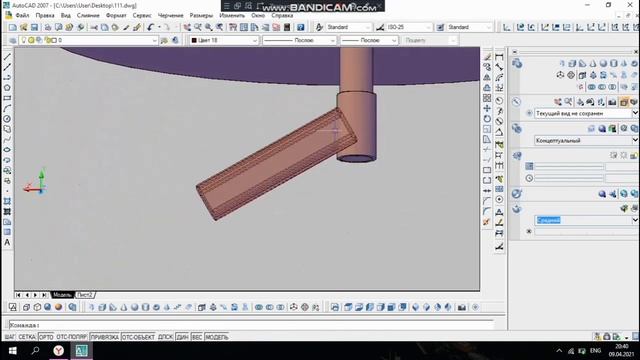
Task: Click the Sphere icon in bottom modeling toolbar
Action: (x=134, y=307)
